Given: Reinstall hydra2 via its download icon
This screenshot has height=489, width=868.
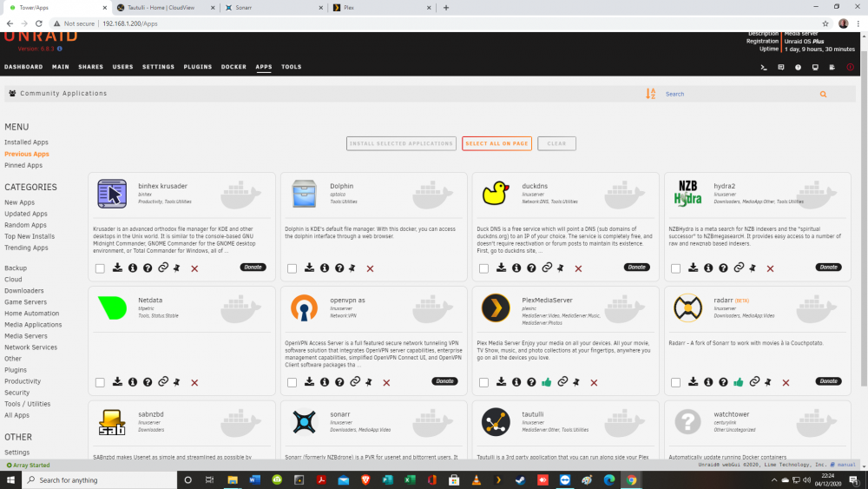Looking at the screenshot, I should pyautogui.click(x=693, y=268).
